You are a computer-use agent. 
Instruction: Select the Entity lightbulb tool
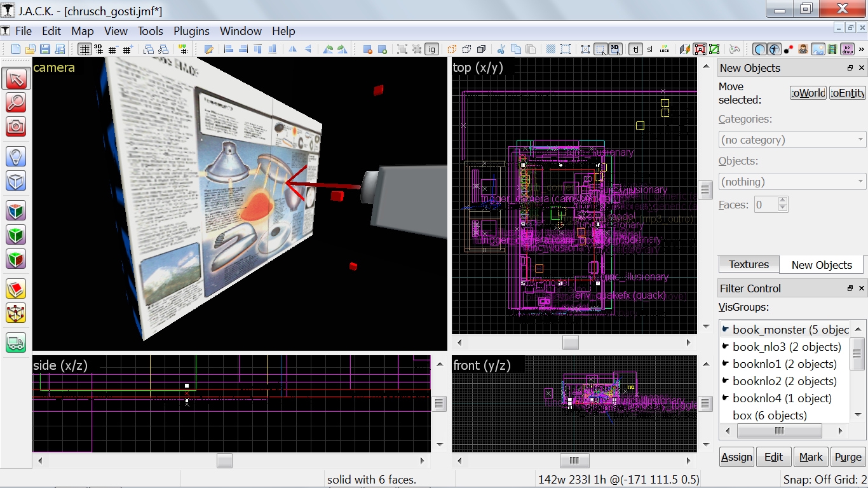tap(16, 157)
